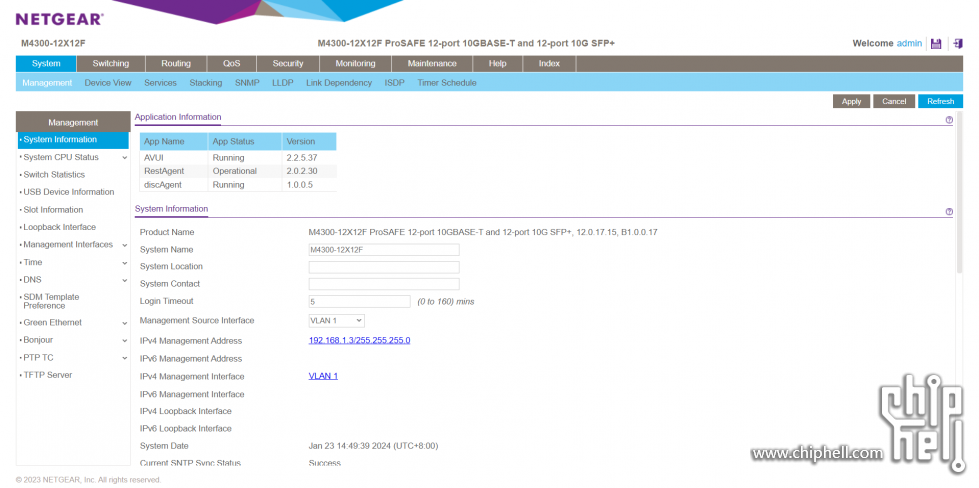Open the Maintenance tab

[x=432, y=64]
